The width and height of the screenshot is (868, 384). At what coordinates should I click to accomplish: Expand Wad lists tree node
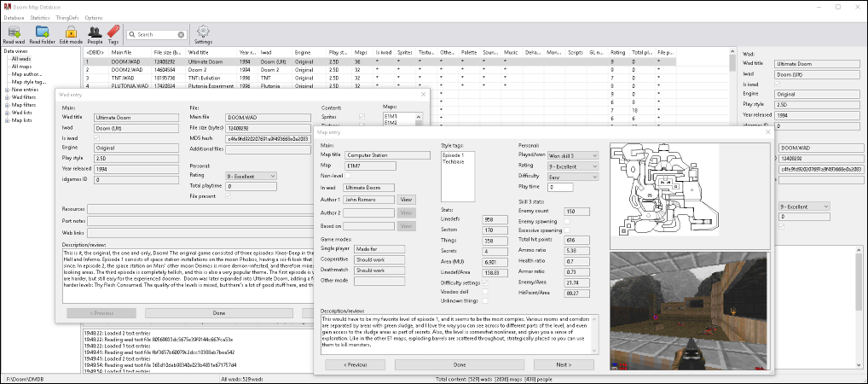point(7,113)
